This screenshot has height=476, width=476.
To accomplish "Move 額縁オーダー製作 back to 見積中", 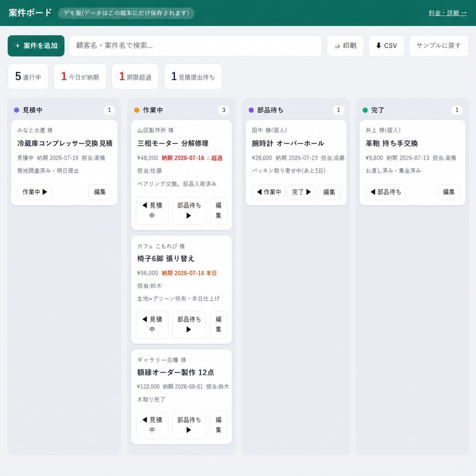I will (152, 425).
